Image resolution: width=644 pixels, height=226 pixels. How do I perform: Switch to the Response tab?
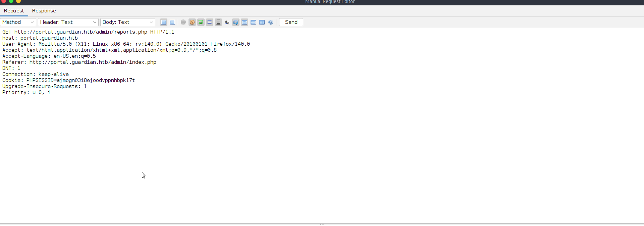click(x=44, y=11)
